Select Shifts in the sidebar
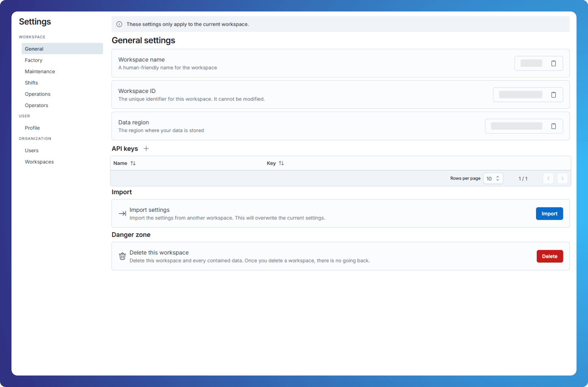Image resolution: width=588 pixels, height=387 pixels. point(32,83)
